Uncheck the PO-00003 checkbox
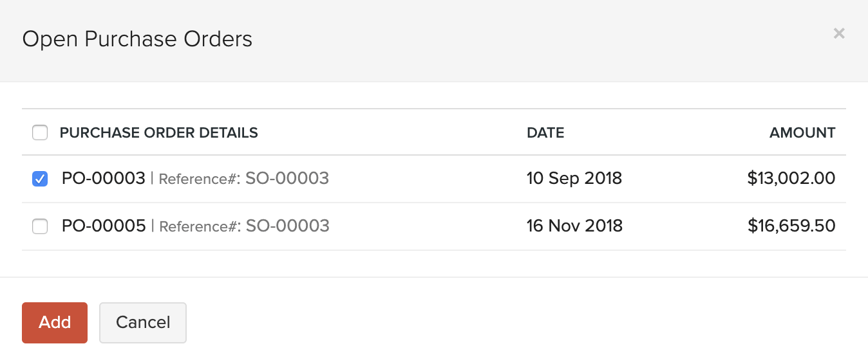Screen dimensions: 868x364 pos(40,179)
